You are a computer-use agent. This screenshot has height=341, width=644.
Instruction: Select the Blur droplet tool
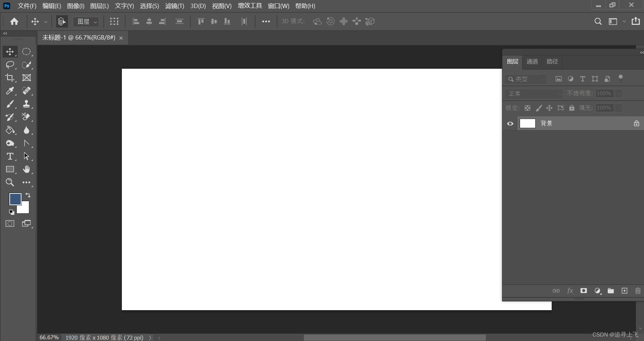[x=27, y=130]
